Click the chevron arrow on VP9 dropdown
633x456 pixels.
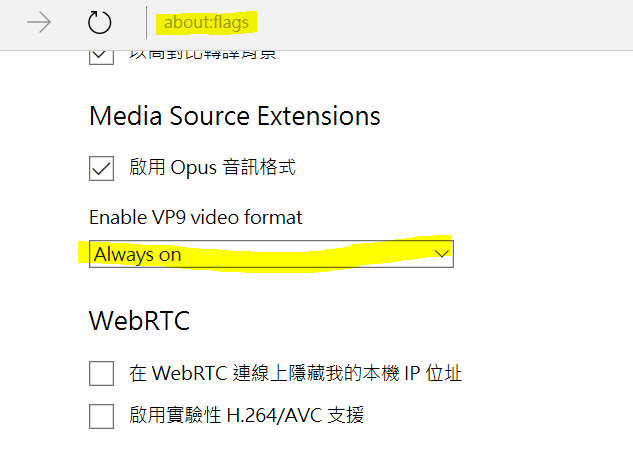coord(442,254)
